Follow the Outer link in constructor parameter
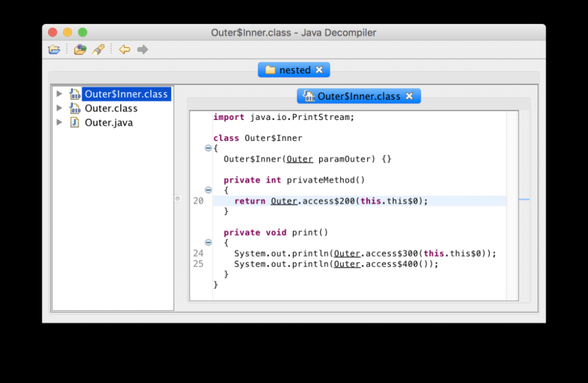Image resolution: width=588 pixels, height=383 pixels. 300,159
